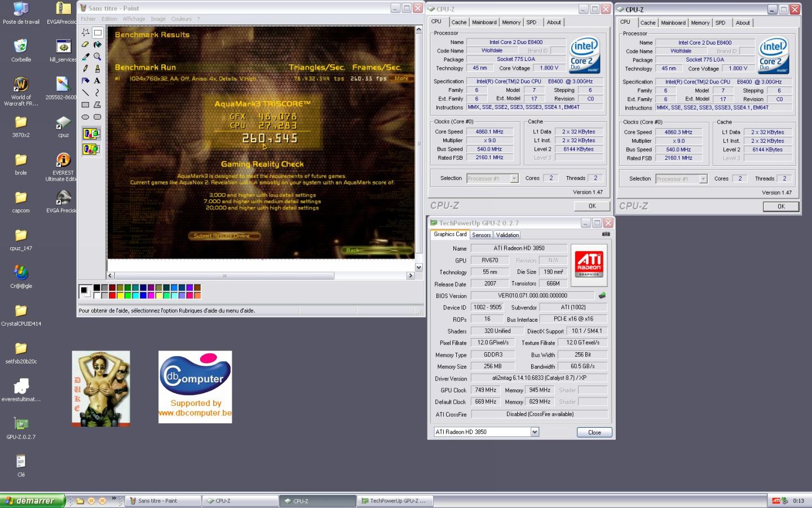
Task: Pick the bright red color swatch in Paint palette
Action: tap(112, 295)
